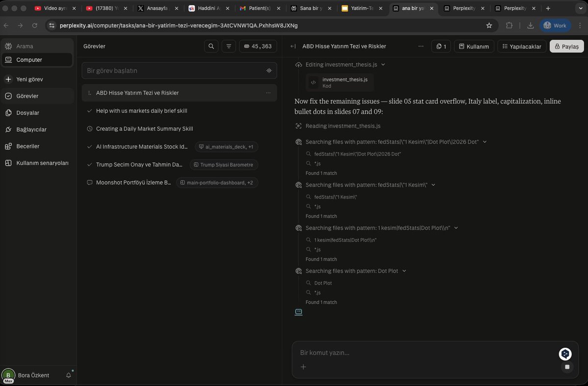Close the (17380) YouTube tab
Screen dimensions: 588x386
(x=125, y=8)
